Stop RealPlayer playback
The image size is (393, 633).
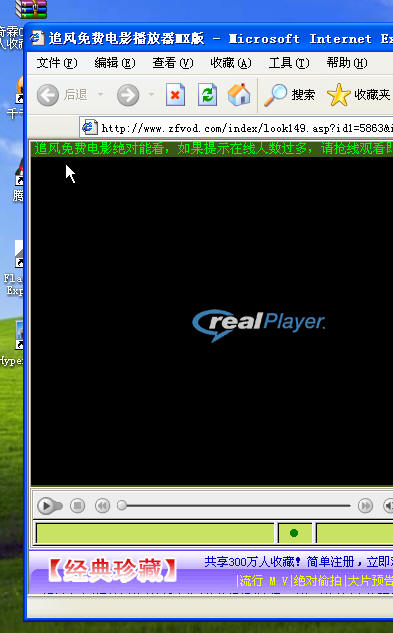78,505
